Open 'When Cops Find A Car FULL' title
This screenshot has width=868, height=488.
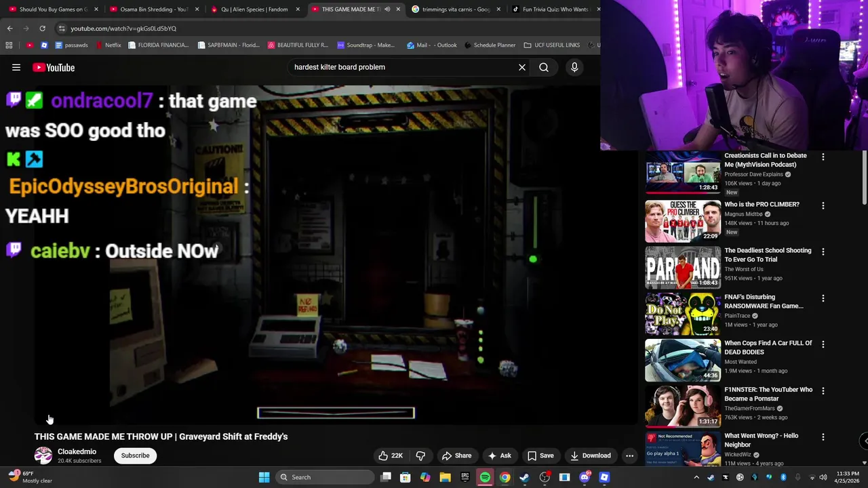click(768, 348)
